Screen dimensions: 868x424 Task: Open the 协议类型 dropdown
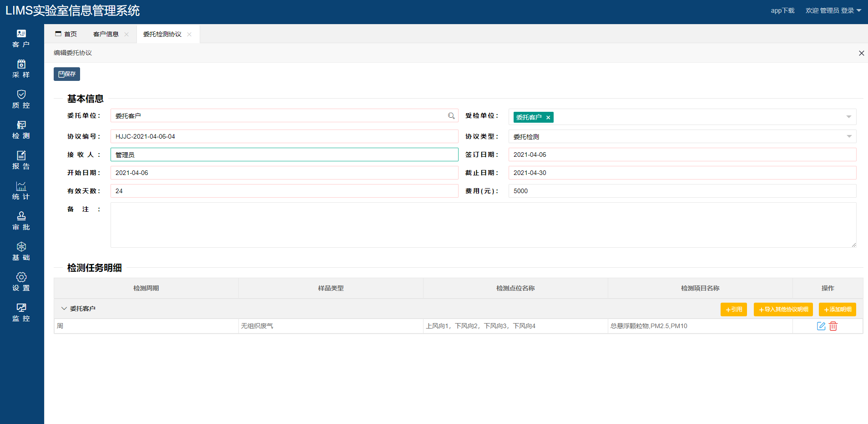pyautogui.click(x=848, y=136)
